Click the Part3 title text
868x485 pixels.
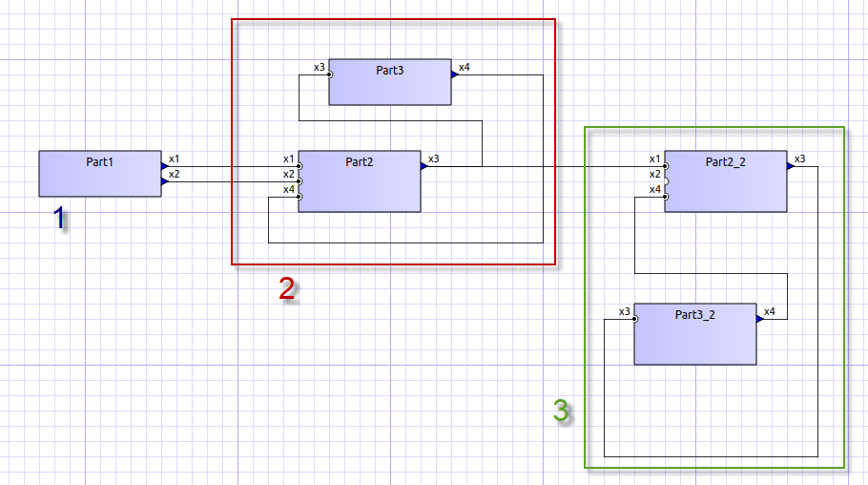(390, 71)
